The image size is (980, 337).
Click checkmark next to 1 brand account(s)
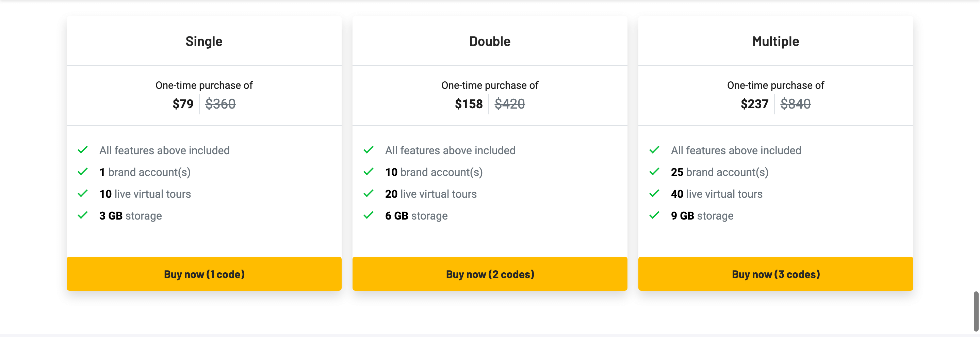83,172
